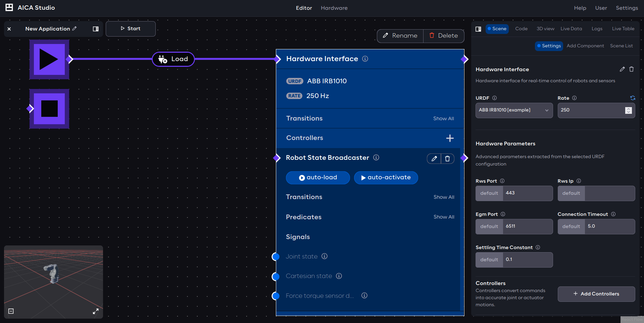
Task: Expand the 3D preview thumbnail to fullscreen
Action: point(96,311)
